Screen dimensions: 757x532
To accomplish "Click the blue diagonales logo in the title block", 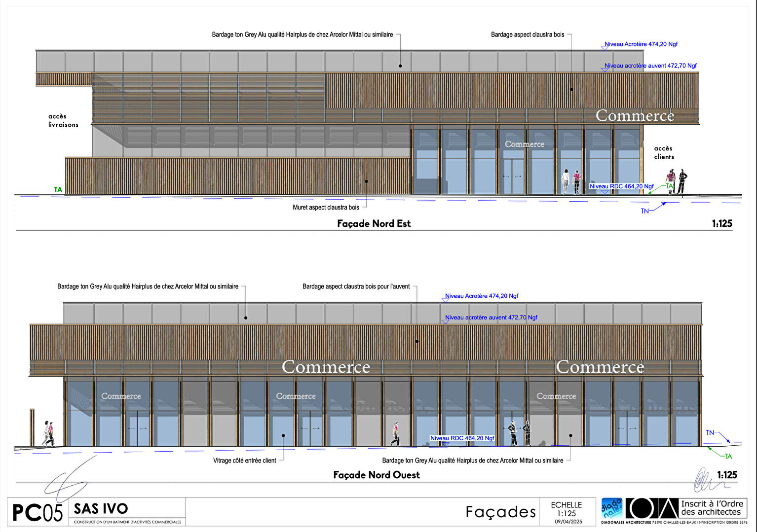I will pos(612,508).
